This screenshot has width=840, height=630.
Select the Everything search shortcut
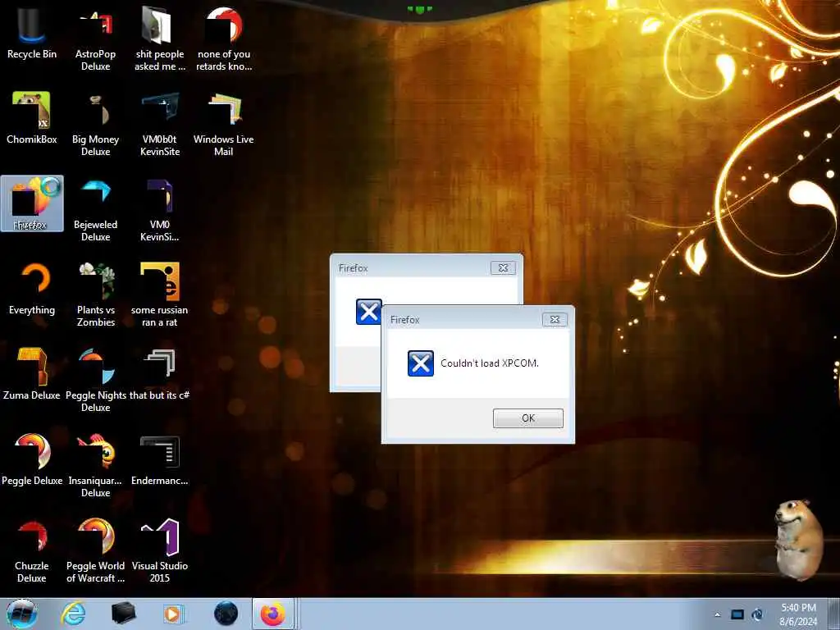[32, 290]
